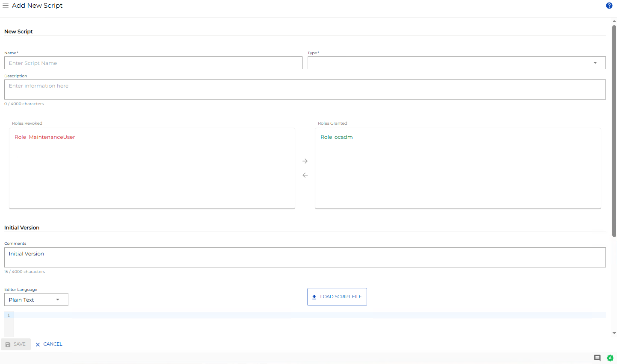Click line 1 in the script editor
Image resolution: width=617 pixels, height=364 pixels.
point(310,315)
